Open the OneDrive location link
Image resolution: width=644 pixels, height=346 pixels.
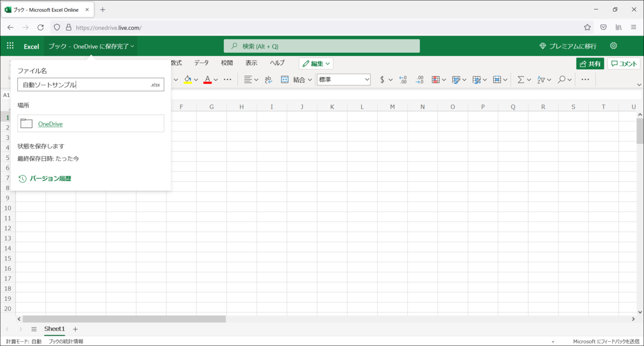pyautogui.click(x=50, y=124)
